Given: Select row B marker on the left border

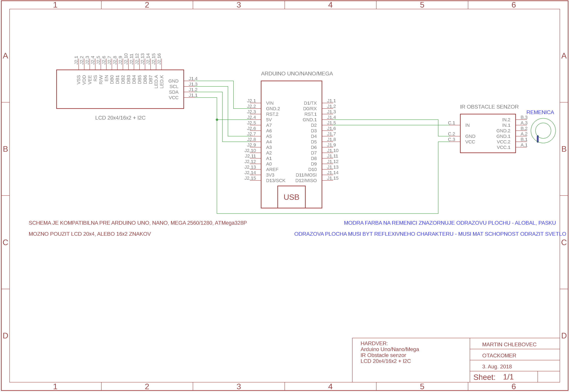Looking at the screenshot, I should point(6,149).
